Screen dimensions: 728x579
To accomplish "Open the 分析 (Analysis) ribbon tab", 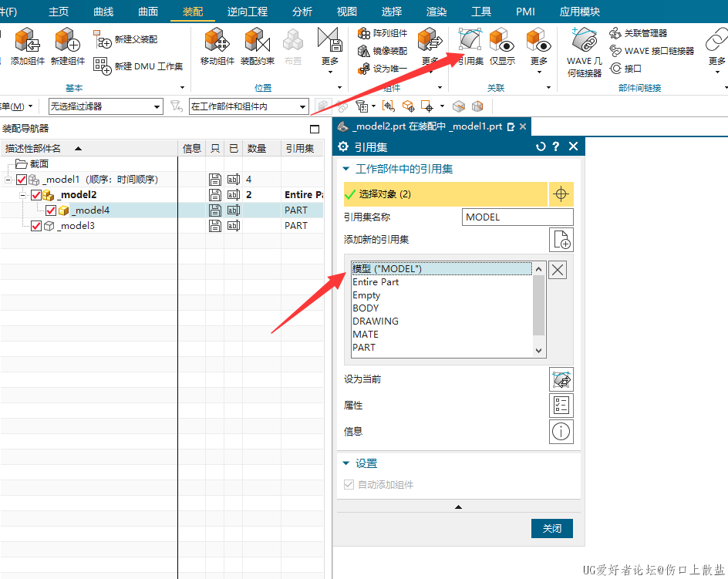I will click(302, 12).
